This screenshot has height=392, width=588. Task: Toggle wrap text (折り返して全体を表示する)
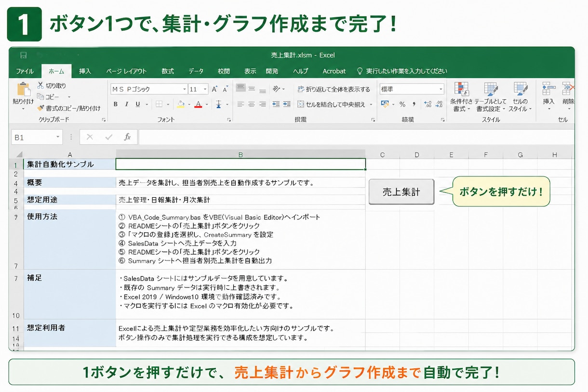(x=334, y=89)
